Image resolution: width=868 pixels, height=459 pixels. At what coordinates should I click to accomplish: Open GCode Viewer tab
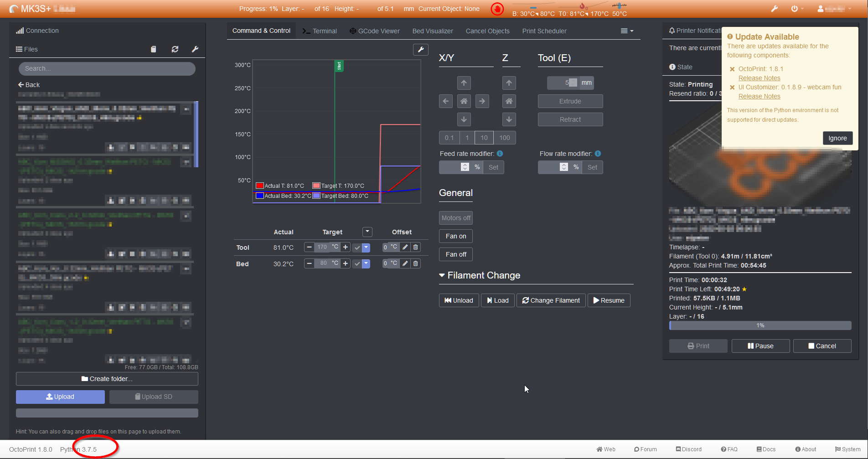[375, 31]
